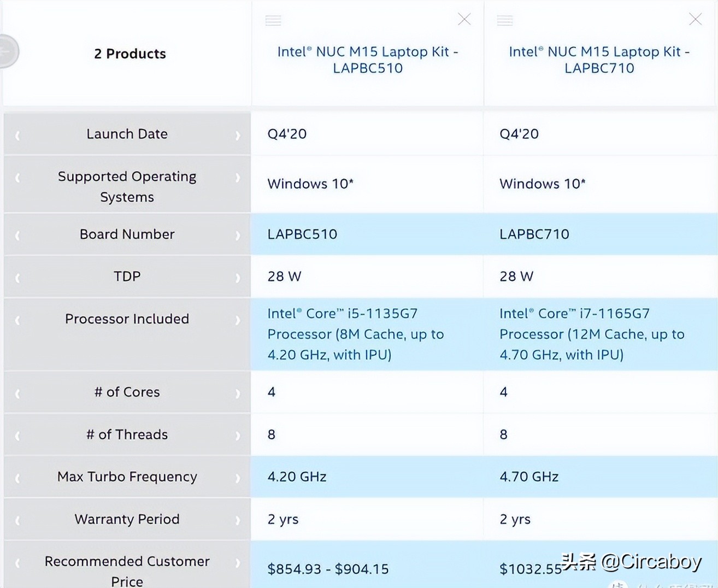Select the Recommended Customer Price row label
Viewport: 718px width, 588px height.
click(127, 571)
